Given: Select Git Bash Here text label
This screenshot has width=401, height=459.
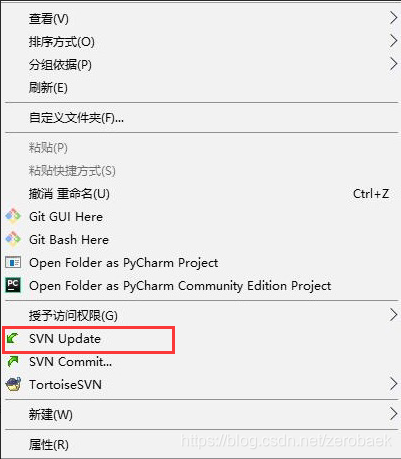Looking at the screenshot, I should coord(69,239).
